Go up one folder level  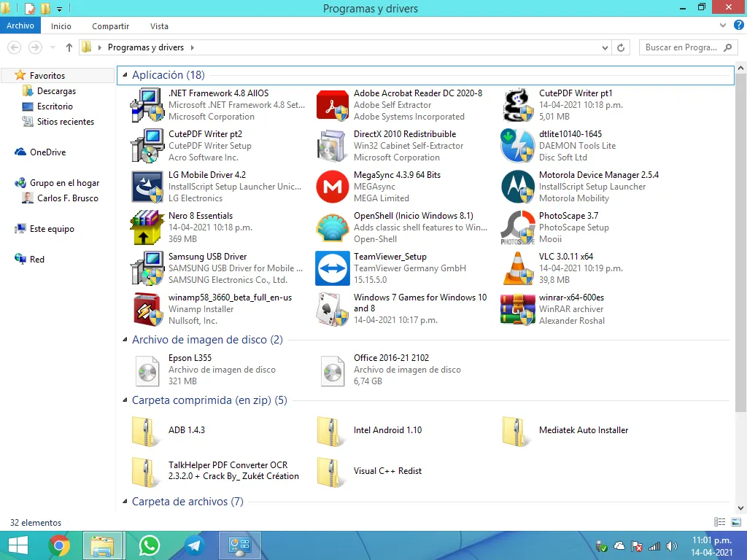69,47
